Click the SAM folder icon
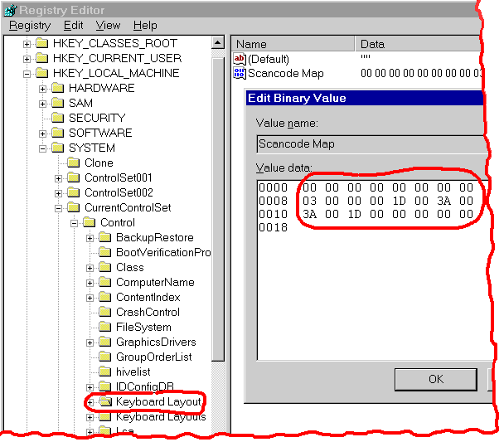This screenshot has height=442, width=504. 58,103
